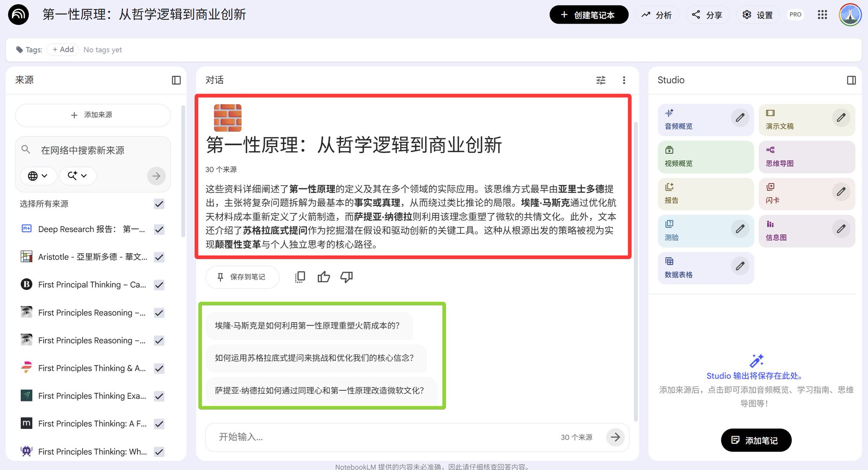
Task: Click the 保存到笔记 button
Action: click(242, 277)
